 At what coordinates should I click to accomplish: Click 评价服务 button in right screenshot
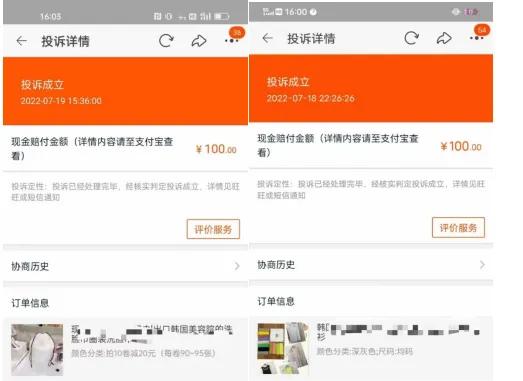[458, 228]
